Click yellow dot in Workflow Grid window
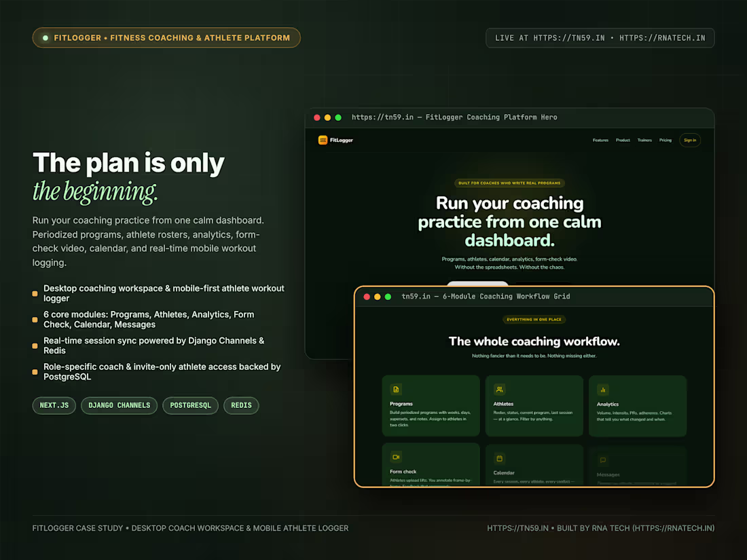 coord(378,297)
